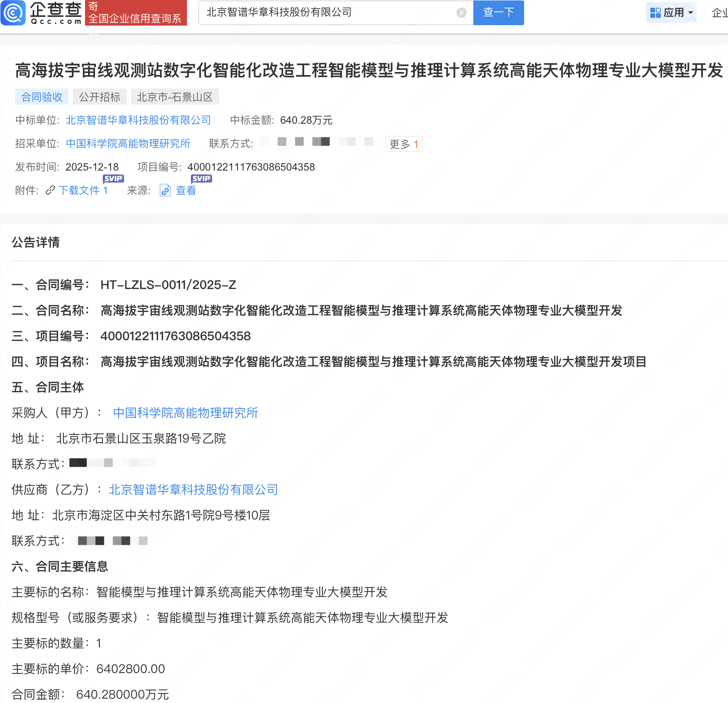Open 中标单位 link 北京智谱华章科技股份有限公司
The image size is (728, 703).
[138, 120]
